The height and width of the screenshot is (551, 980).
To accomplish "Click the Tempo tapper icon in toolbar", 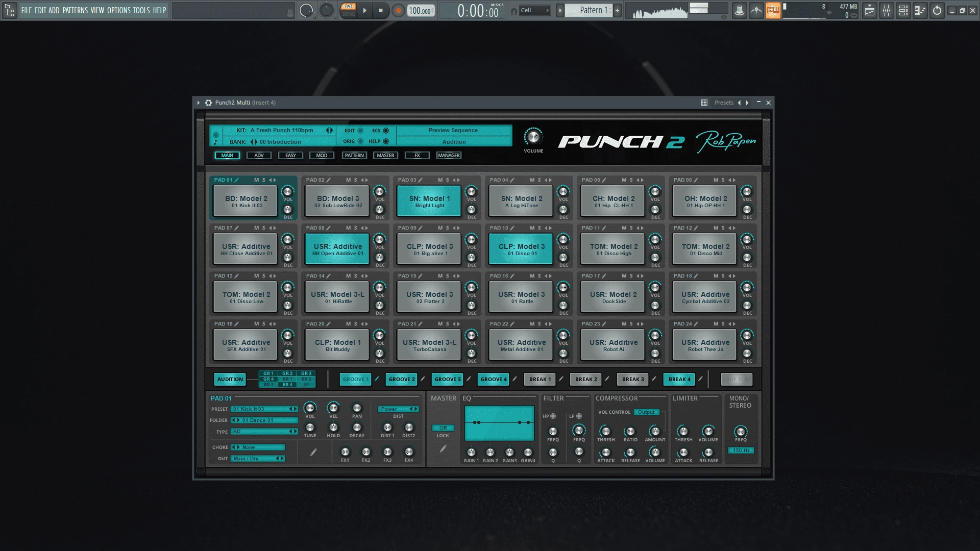I will tap(739, 10).
